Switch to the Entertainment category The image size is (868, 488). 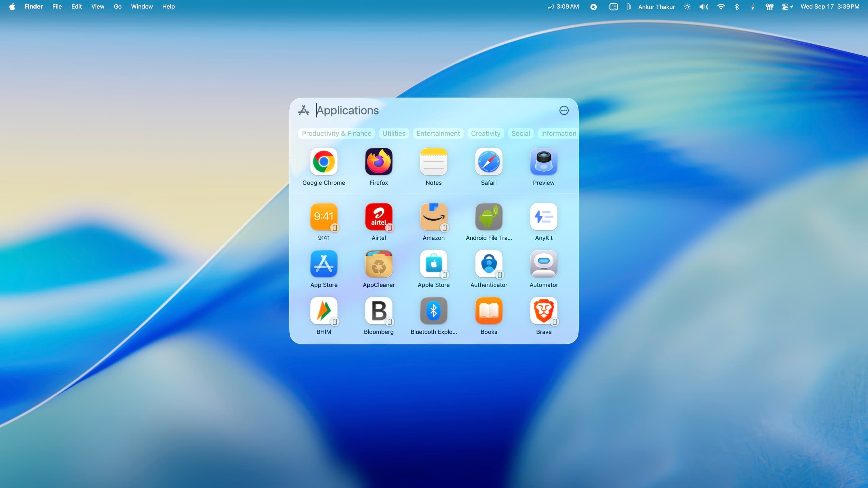438,133
